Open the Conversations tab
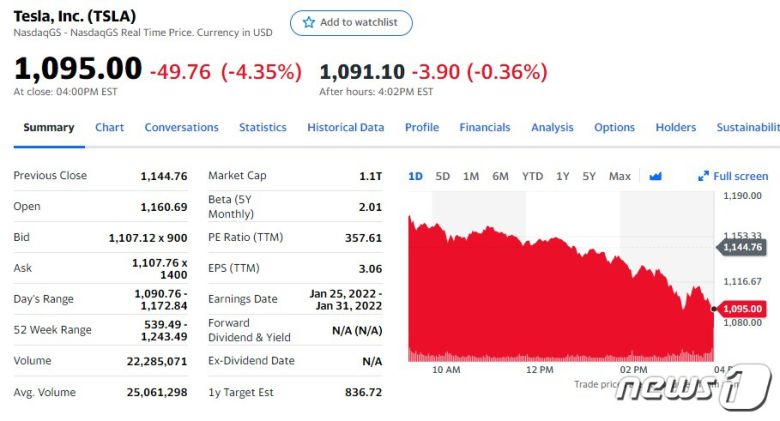Screen dimensions: 780x421 [181, 127]
